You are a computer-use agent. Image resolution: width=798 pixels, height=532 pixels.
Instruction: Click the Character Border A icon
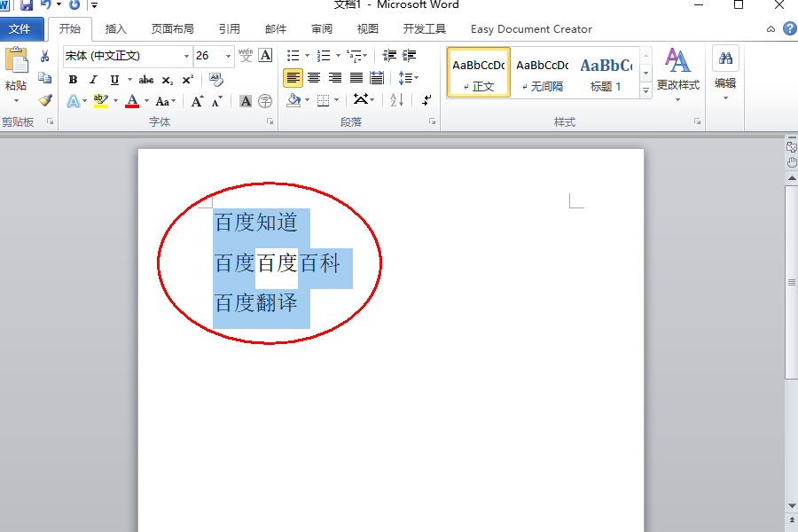pyautogui.click(x=265, y=55)
